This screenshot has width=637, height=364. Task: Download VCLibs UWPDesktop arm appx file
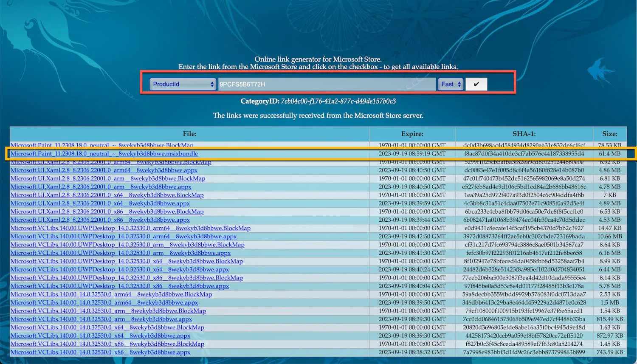(x=121, y=253)
